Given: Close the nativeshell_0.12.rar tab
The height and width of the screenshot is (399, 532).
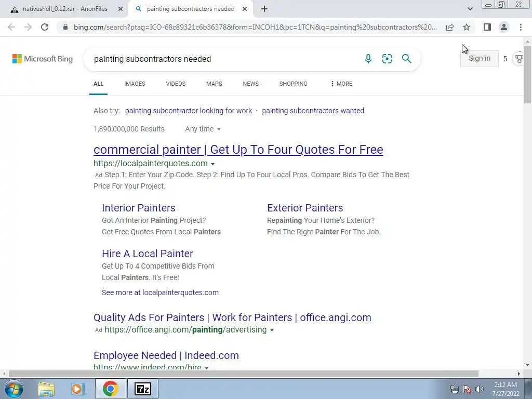Looking at the screenshot, I should tap(121, 9).
